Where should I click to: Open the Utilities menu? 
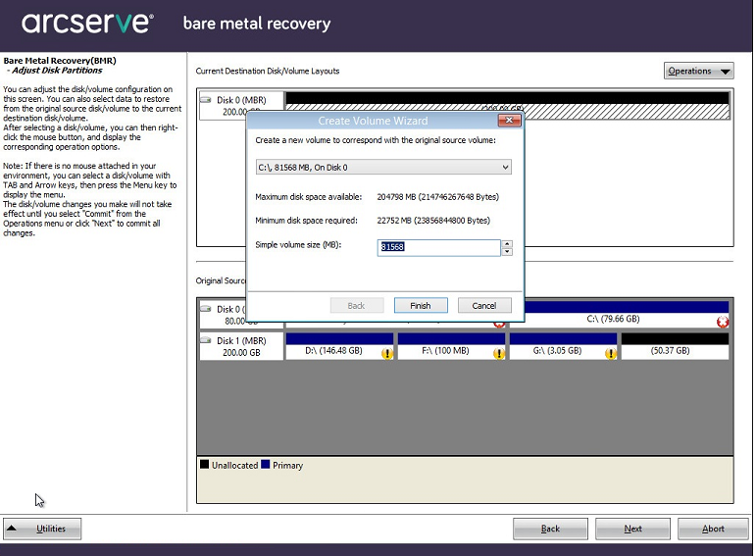click(42, 529)
